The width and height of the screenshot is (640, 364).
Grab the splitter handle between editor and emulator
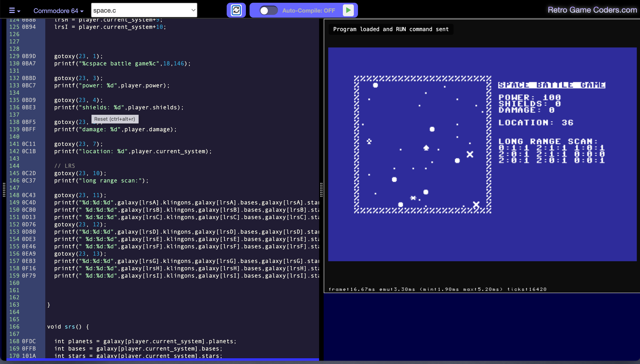coord(321,190)
